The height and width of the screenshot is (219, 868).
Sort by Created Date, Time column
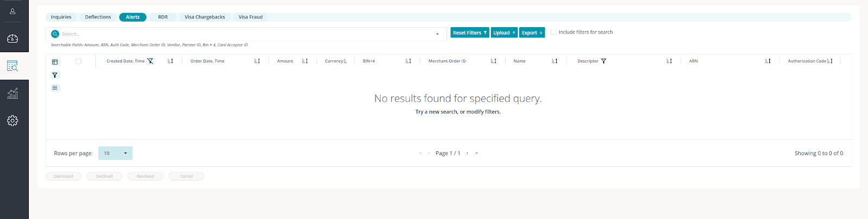click(x=170, y=61)
